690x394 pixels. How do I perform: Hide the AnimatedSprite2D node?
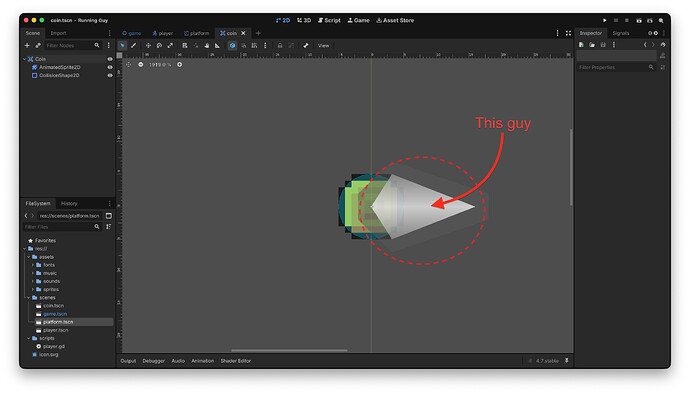(110, 67)
